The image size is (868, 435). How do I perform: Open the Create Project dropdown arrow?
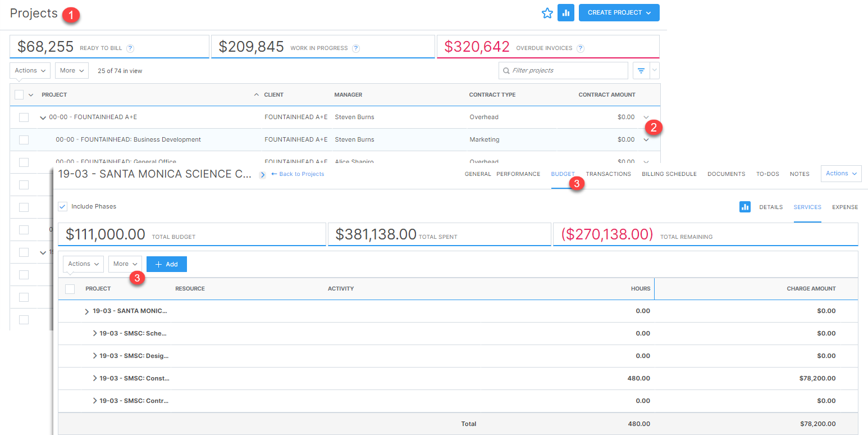650,12
